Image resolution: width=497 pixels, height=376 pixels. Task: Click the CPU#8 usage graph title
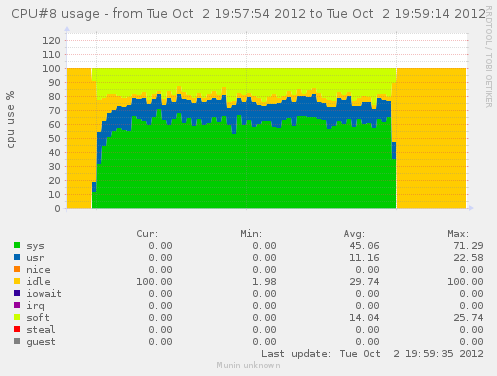click(248, 14)
